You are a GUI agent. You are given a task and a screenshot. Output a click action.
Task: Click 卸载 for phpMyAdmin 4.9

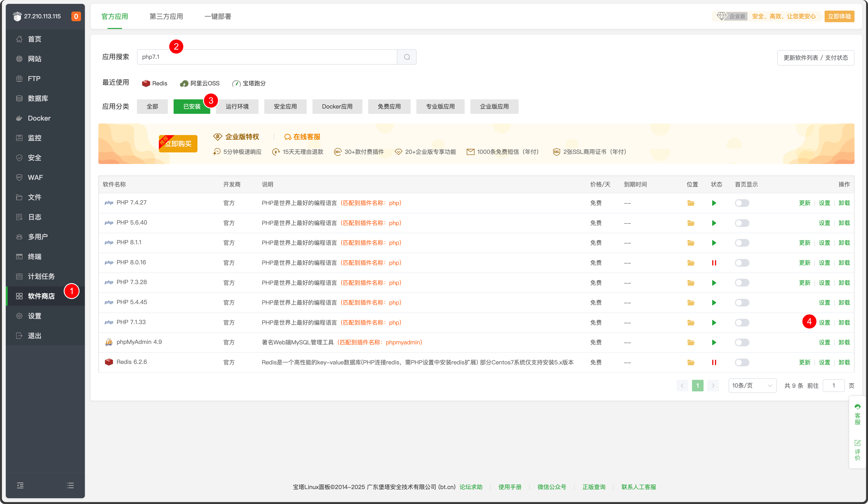844,342
